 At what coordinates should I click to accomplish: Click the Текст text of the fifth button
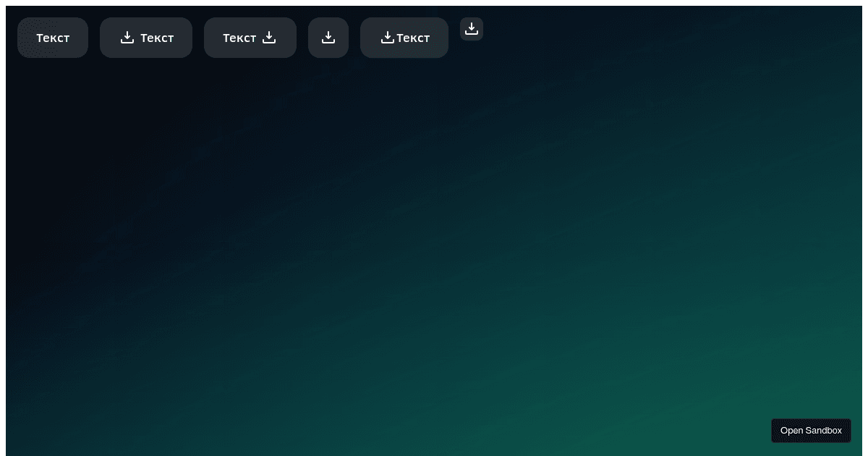(x=413, y=38)
